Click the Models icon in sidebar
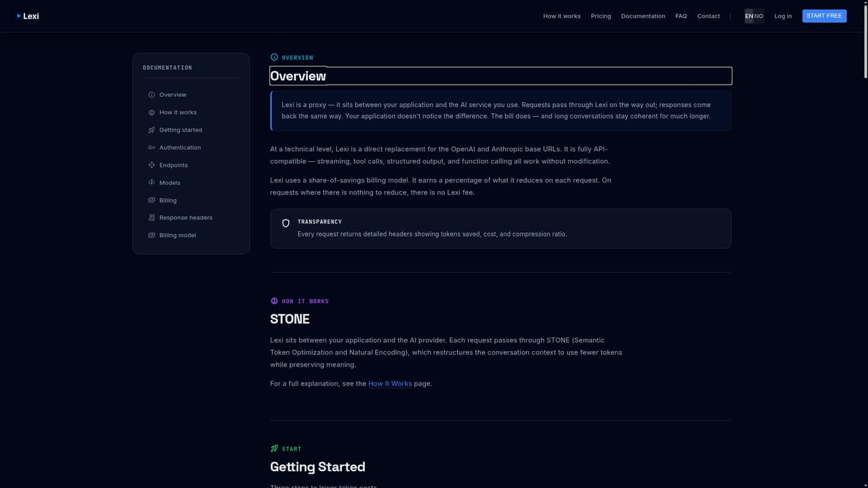 152,183
